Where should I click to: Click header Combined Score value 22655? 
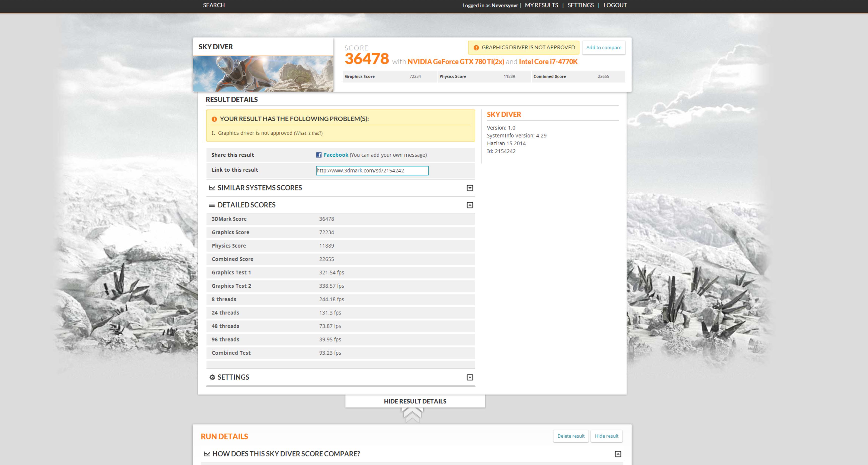603,76
